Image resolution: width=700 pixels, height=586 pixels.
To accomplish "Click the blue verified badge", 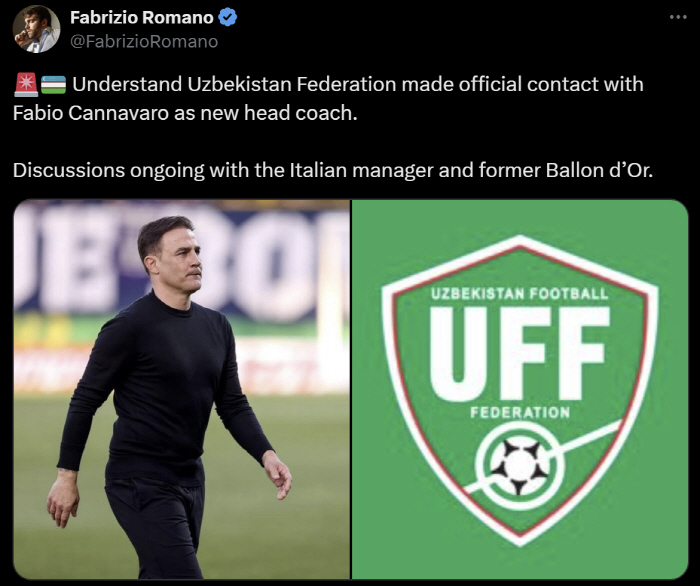I will coord(226,18).
